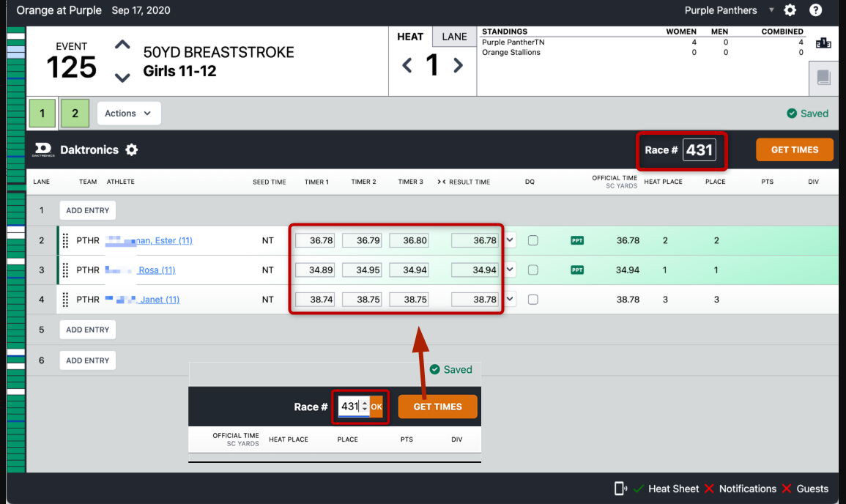846x504 pixels.
Task: Click the help question mark icon
Action: pyautogui.click(x=815, y=10)
